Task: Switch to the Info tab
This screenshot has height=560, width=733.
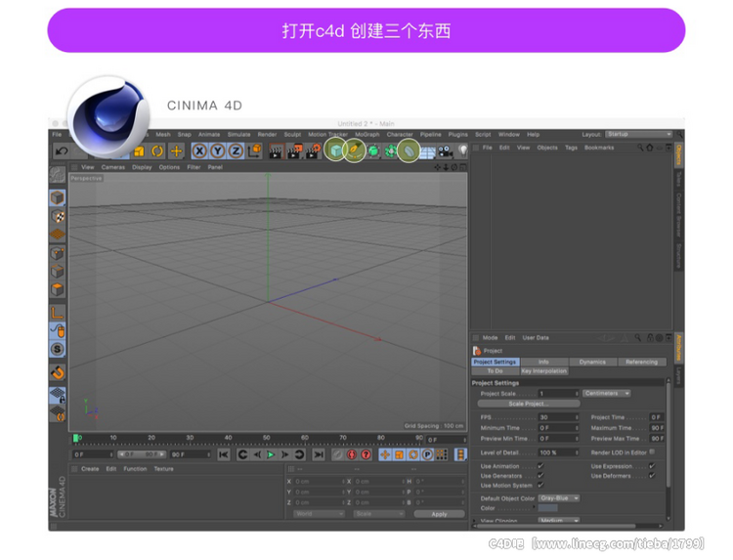Action: [544, 362]
